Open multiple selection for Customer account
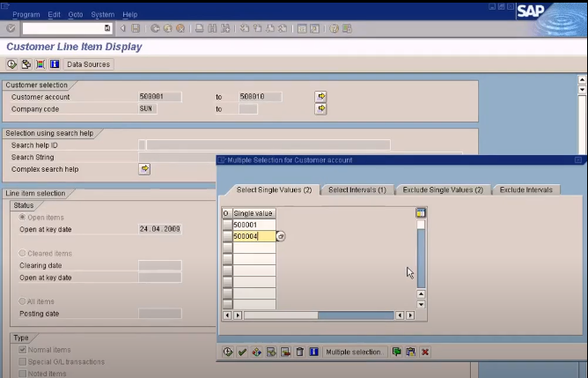The width and height of the screenshot is (588, 378). coord(320,96)
